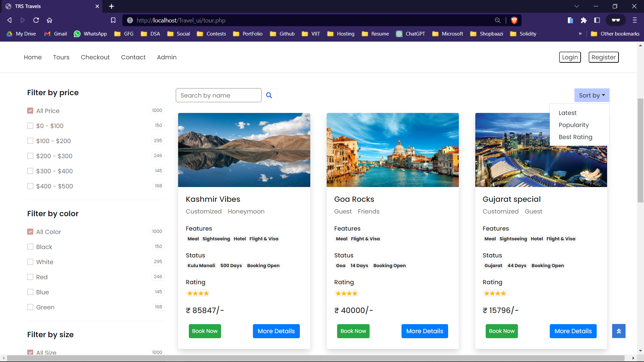Open the Gujarat special card image
This screenshot has height=362, width=644.
point(541,150)
